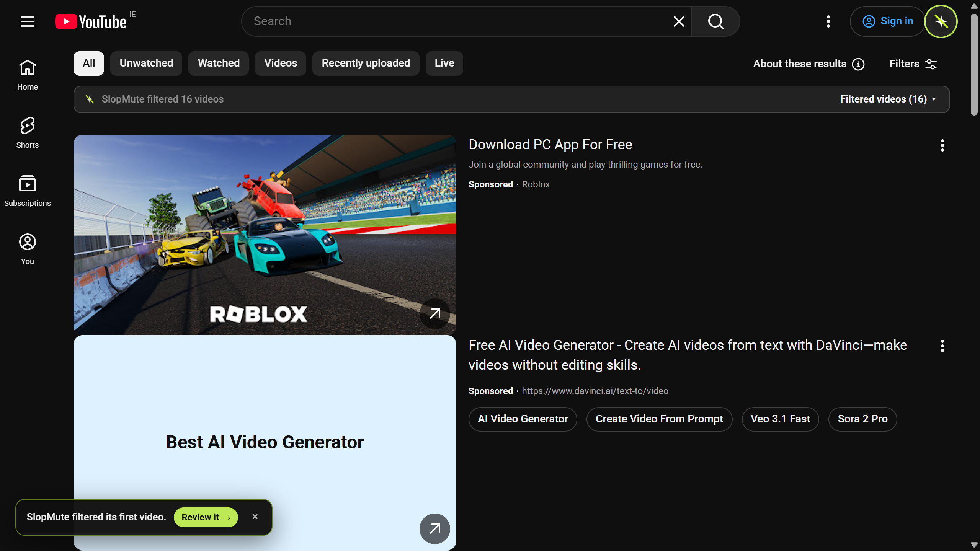Open options menu for DaVinci ad
Viewport: 980px width, 551px height.
pyautogui.click(x=942, y=346)
